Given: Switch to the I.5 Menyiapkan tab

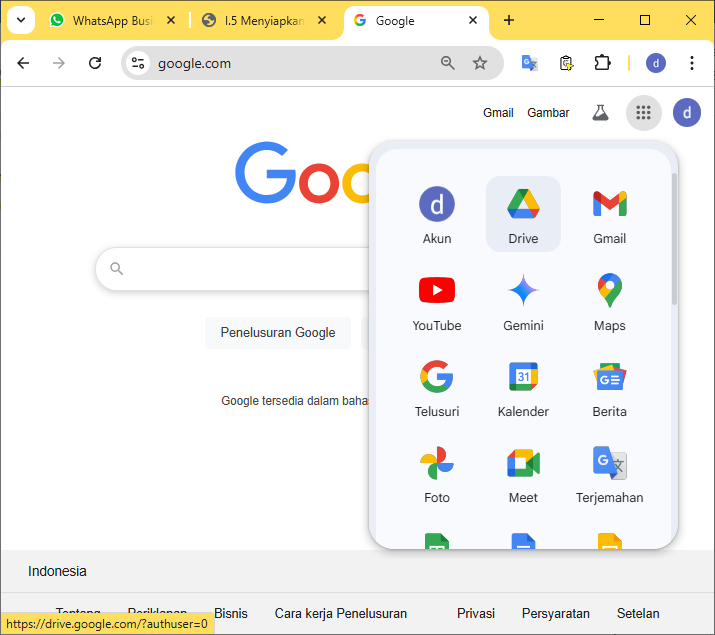Looking at the screenshot, I should click(263, 21).
